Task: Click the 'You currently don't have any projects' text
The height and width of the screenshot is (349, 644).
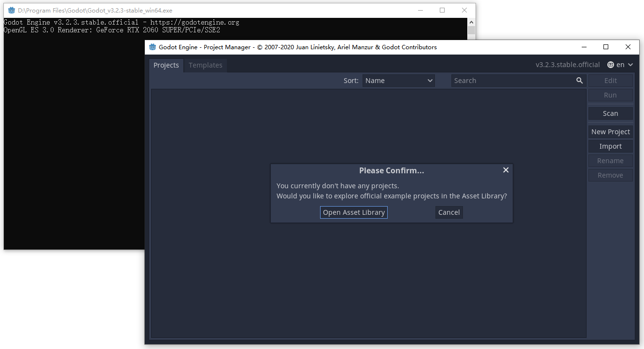Action: click(x=337, y=186)
